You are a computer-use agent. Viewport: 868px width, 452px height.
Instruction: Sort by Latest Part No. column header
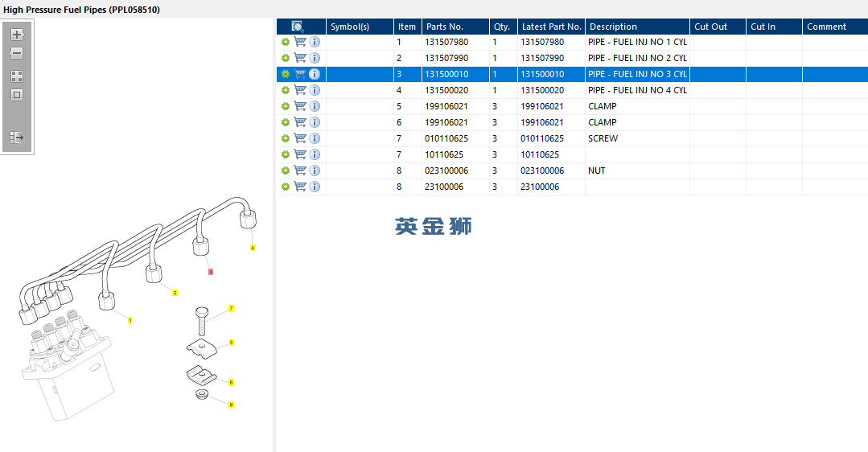[x=551, y=27]
